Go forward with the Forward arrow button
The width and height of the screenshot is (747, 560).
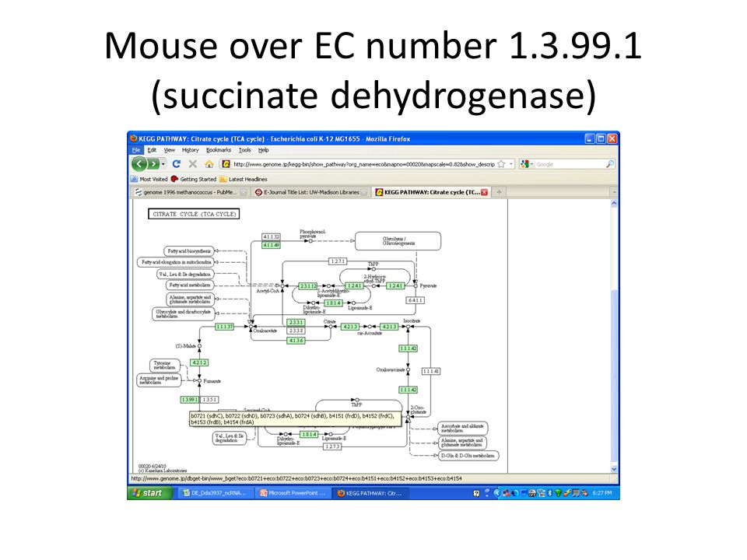[x=153, y=164]
